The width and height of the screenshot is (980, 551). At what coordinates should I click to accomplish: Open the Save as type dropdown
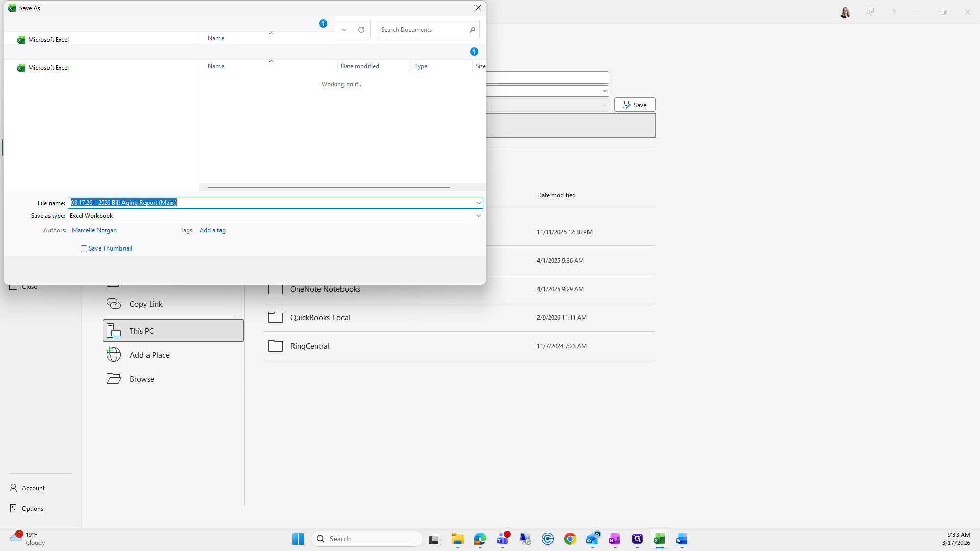pos(478,216)
